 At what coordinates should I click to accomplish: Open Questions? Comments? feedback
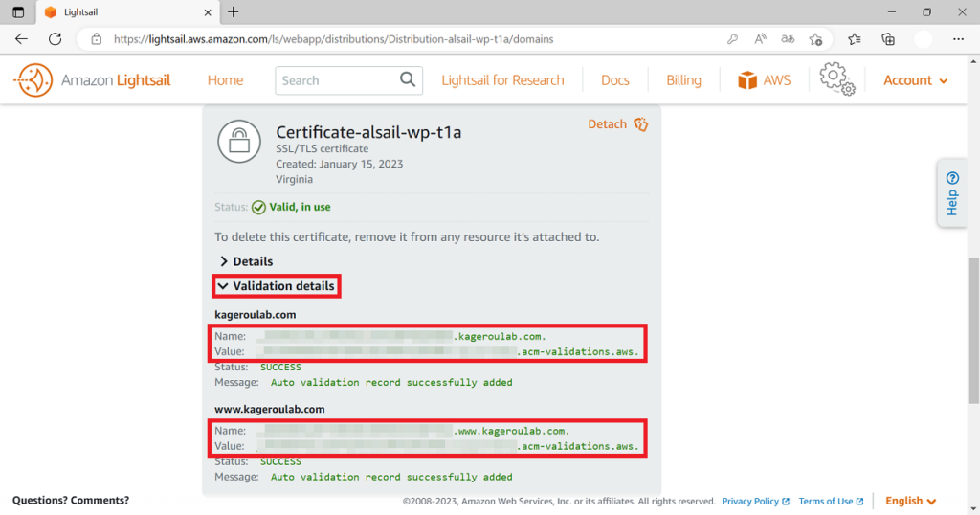pos(71,500)
